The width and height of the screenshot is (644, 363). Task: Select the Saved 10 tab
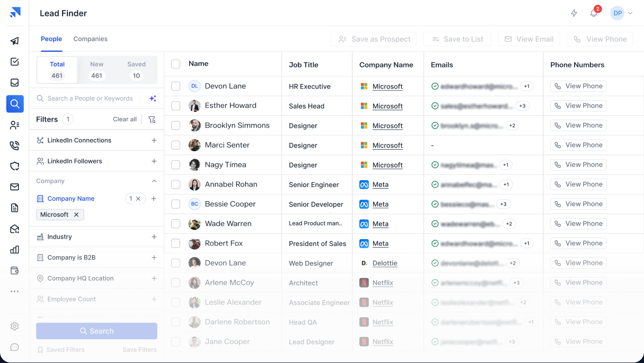coord(136,70)
